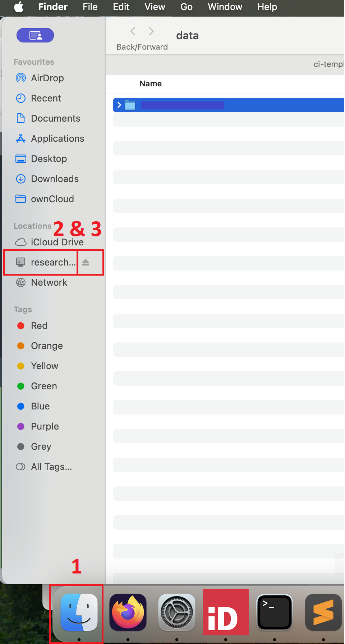Open Finder from the Dock

point(79,612)
